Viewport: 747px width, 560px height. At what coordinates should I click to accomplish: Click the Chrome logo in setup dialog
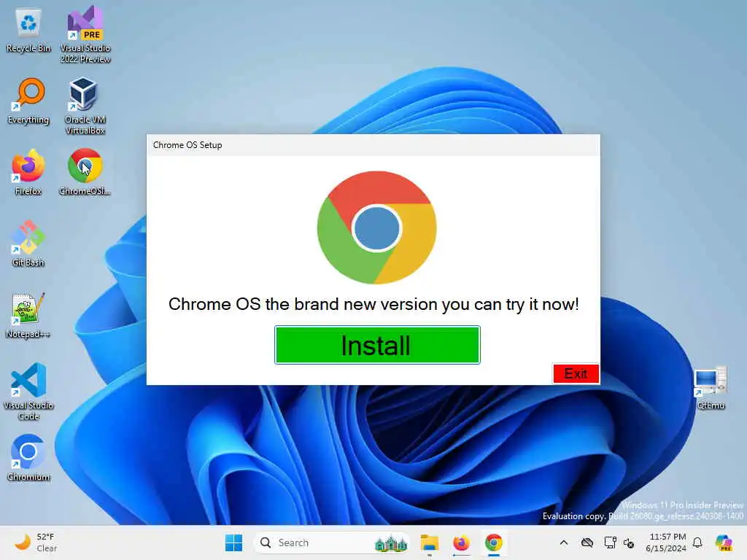tap(377, 227)
